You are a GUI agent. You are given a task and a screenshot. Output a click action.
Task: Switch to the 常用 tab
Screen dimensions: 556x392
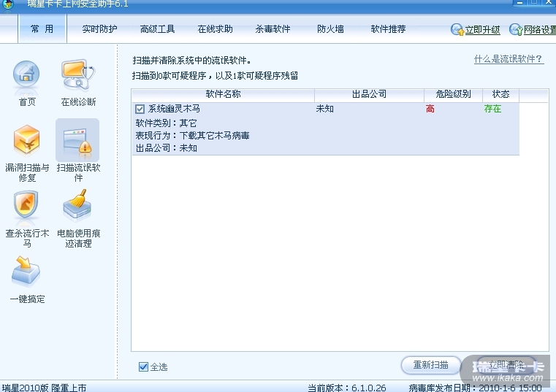(x=42, y=29)
